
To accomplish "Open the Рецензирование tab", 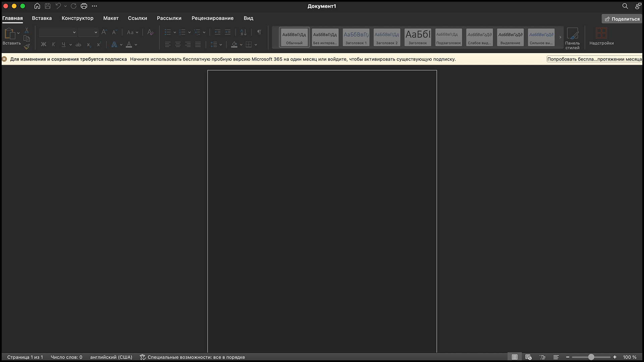I will tap(212, 18).
